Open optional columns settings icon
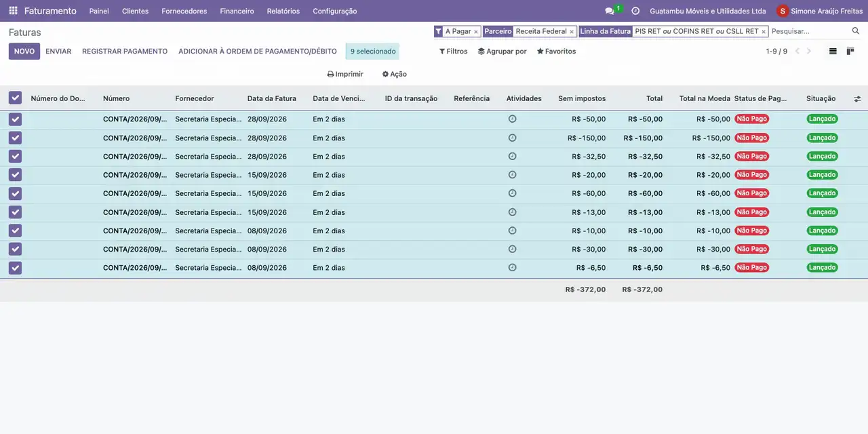The width and height of the screenshot is (868, 434). click(857, 98)
